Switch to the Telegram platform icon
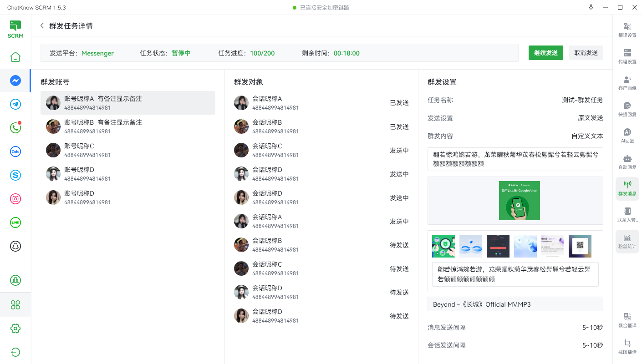Image resolution: width=642 pixels, height=364 pixels. (x=15, y=104)
